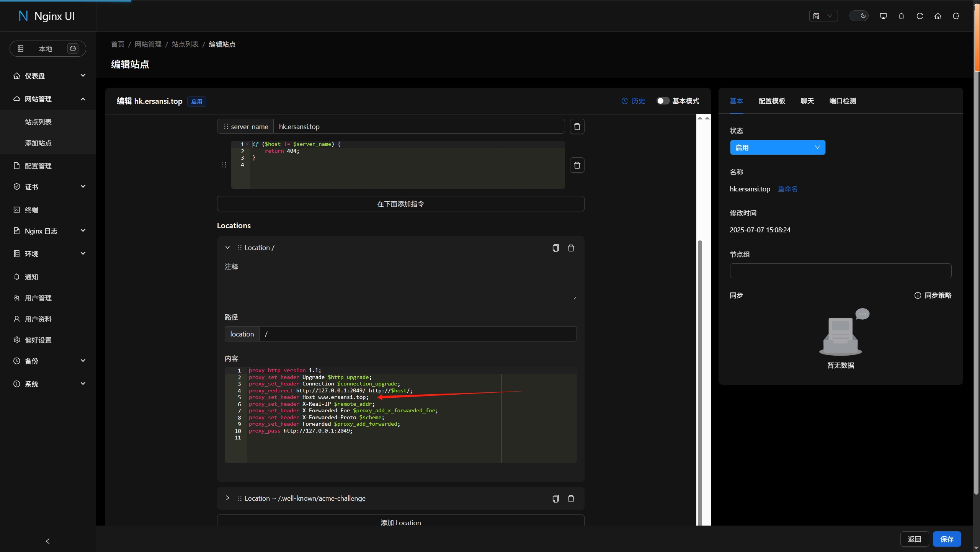Screen dimensions: 980x552
Task: Click the 注释 textarea
Action: coord(400,287)
